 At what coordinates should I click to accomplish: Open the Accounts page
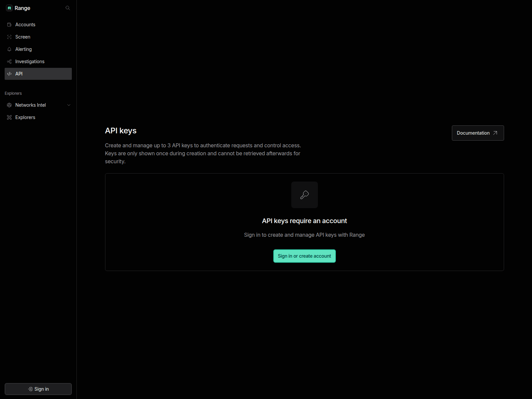[x=38, y=25]
